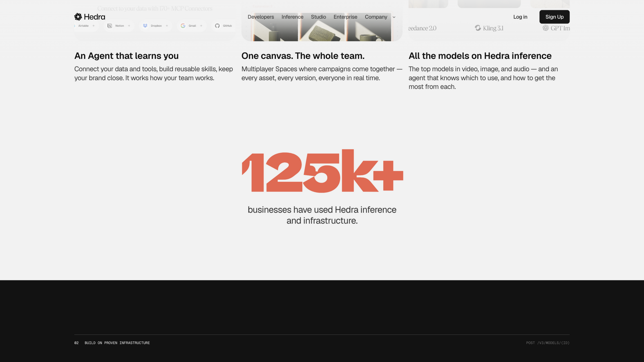Open the Inference nav item
Screen dimensions: 644x362
pyautogui.click(x=292, y=17)
